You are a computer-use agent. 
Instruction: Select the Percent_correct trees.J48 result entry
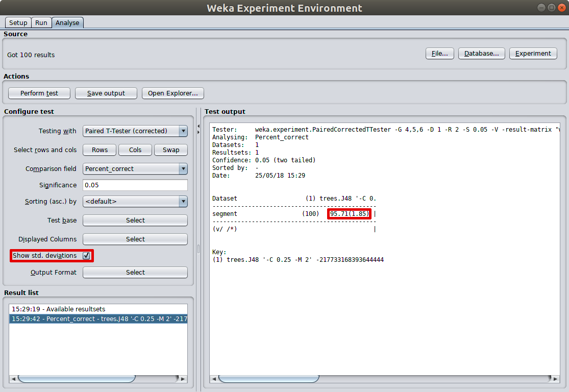tap(98, 318)
